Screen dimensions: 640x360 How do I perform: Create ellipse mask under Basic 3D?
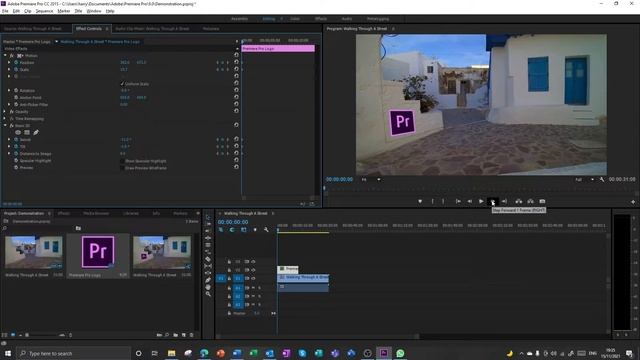pyautogui.click(x=18, y=132)
